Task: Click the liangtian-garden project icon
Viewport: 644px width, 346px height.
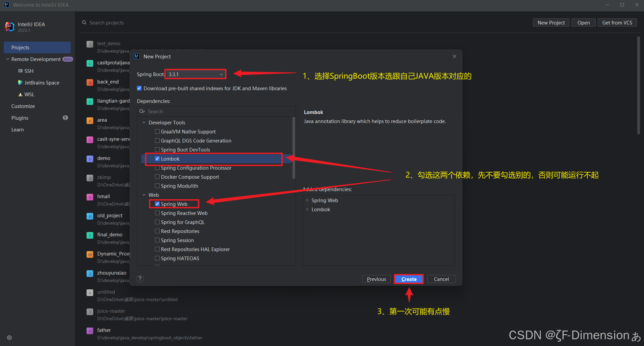Action: click(x=90, y=102)
